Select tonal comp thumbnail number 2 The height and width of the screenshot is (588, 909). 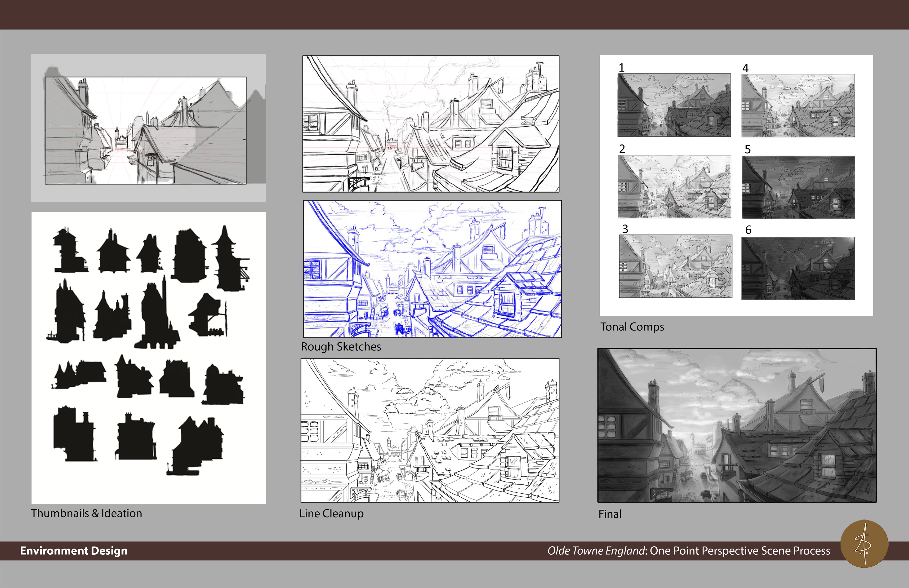click(x=674, y=187)
